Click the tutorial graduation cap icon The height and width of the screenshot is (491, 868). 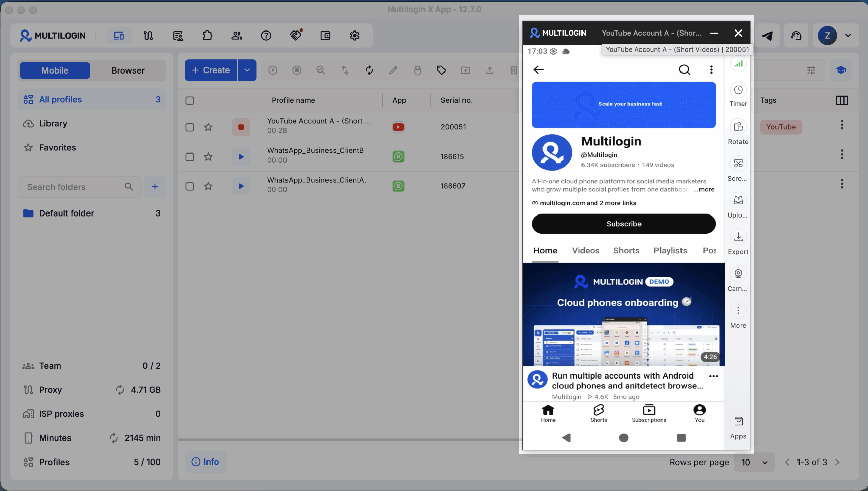pos(841,70)
